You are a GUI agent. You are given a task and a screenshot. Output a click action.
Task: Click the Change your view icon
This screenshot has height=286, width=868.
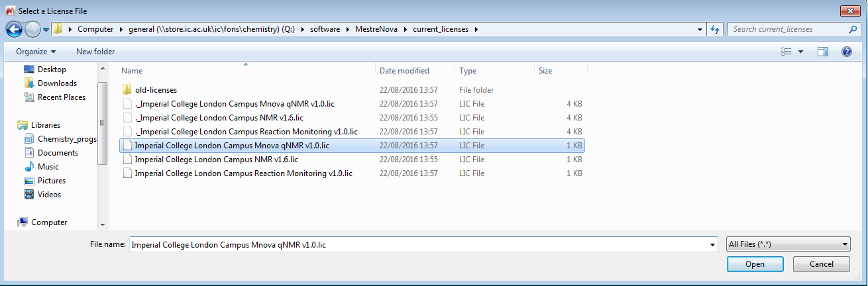coord(787,52)
